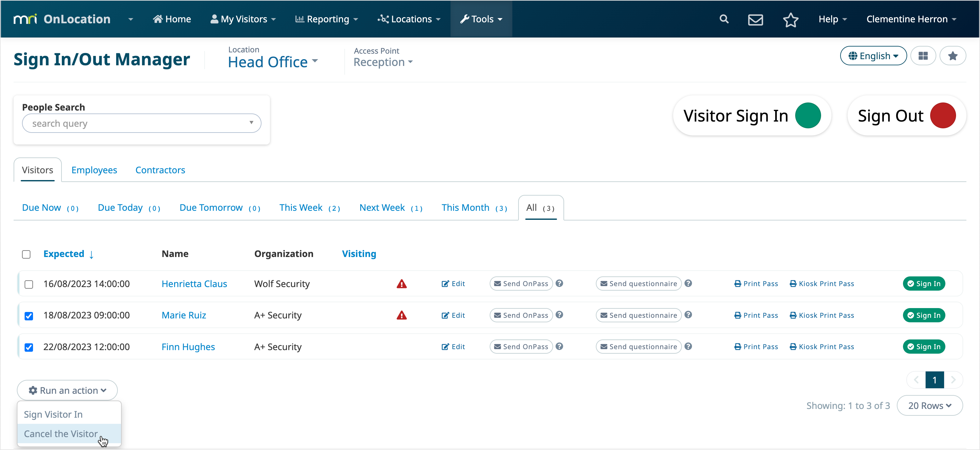The image size is (980, 450).
Task: Click the search magnifier icon in navbar
Action: (x=724, y=19)
